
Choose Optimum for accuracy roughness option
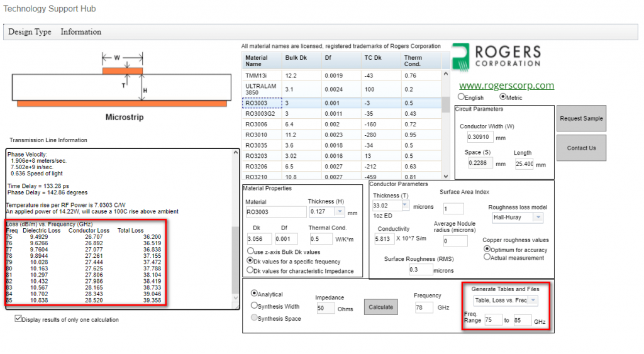point(487,249)
